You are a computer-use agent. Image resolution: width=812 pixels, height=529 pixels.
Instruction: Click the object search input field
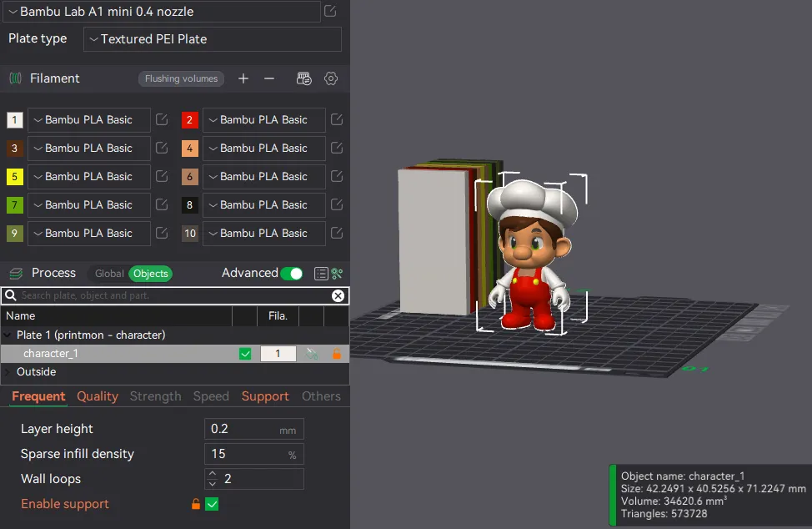(175, 295)
